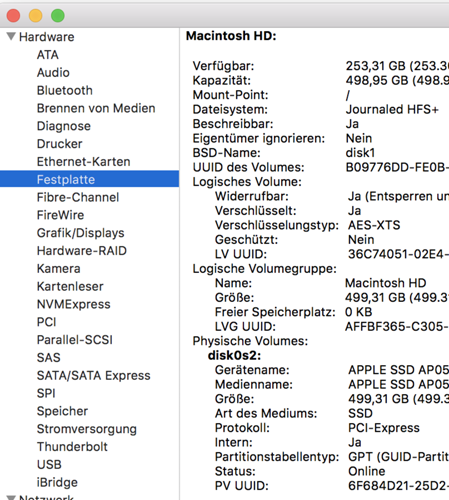449x500 pixels.
Task: Open the SATA/SATA Express entry
Action: click(94, 376)
